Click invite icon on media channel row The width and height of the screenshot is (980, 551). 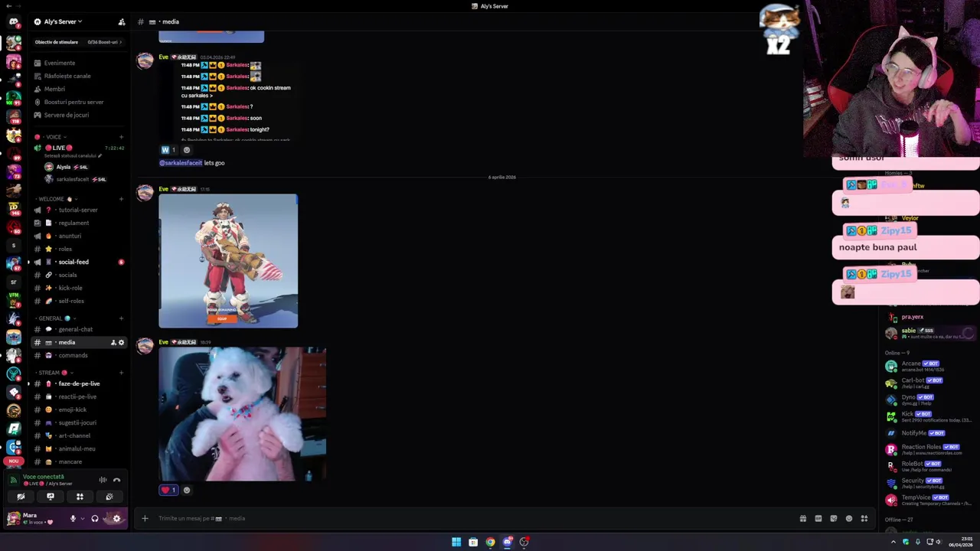113,342
